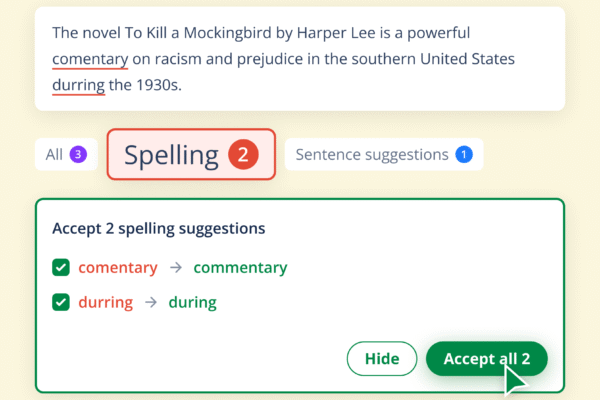Switch to the All tab

[x=66, y=155]
